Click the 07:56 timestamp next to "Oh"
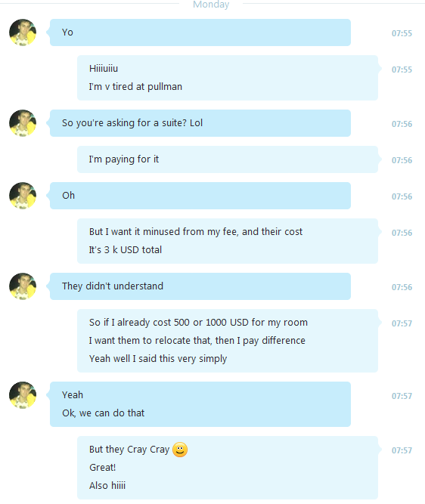This screenshot has width=425, height=504. pos(402,196)
